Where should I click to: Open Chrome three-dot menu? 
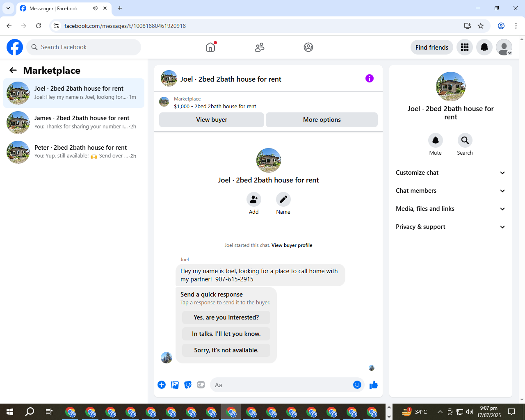516,26
